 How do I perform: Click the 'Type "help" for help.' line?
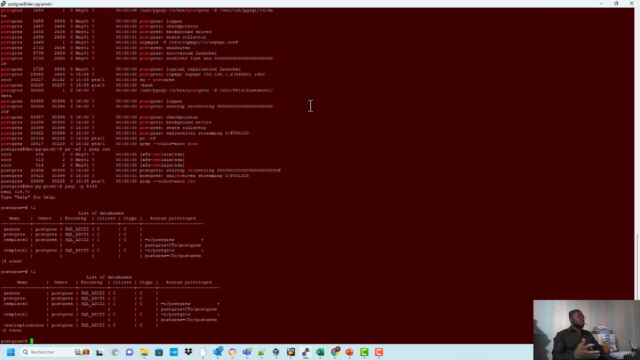point(29,197)
